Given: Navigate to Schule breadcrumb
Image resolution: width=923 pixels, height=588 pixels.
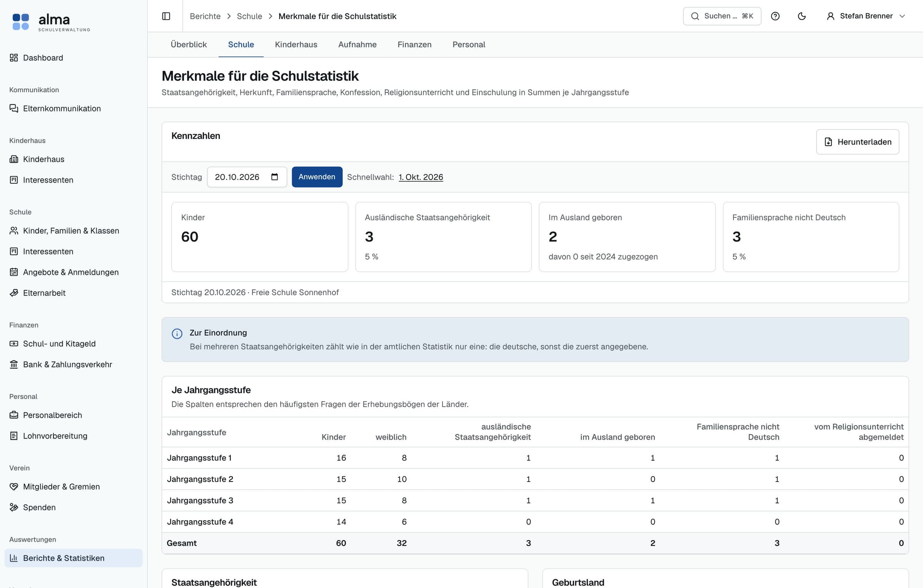Looking at the screenshot, I should tap(249, 16).
